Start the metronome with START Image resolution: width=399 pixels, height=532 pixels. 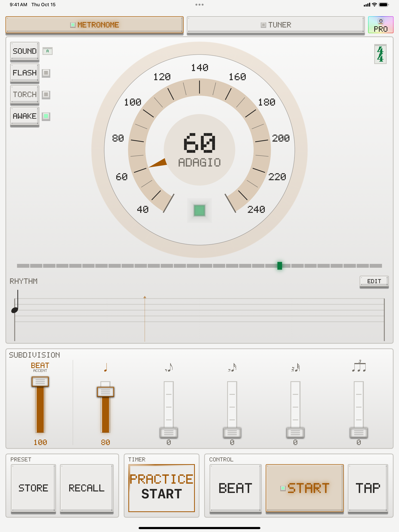click(x=304, y=488)
